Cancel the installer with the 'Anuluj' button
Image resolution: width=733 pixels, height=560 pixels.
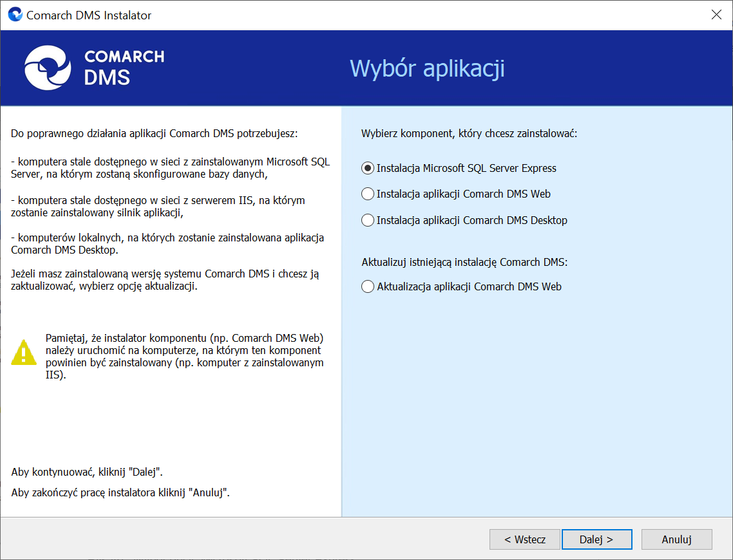tap(676, 539)
